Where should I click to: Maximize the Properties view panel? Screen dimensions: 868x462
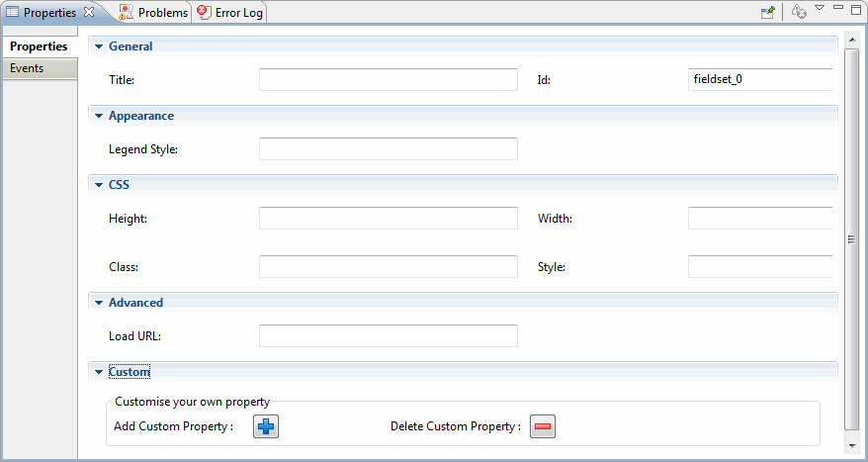click(x=856, y=10)
